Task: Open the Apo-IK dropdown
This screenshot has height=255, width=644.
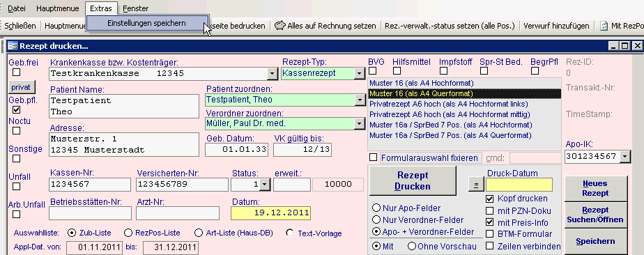Action: click(624, 157)
